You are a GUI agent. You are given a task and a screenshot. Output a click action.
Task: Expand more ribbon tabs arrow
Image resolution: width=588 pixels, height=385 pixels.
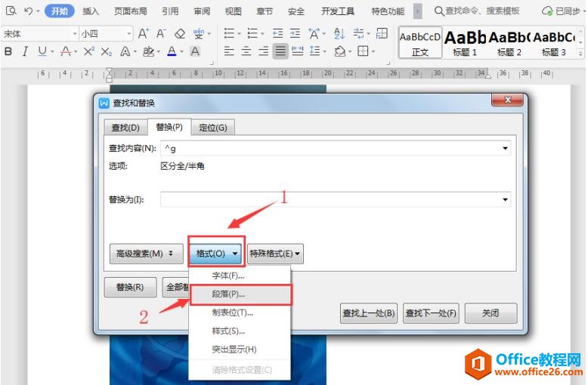tap(417, 11)
